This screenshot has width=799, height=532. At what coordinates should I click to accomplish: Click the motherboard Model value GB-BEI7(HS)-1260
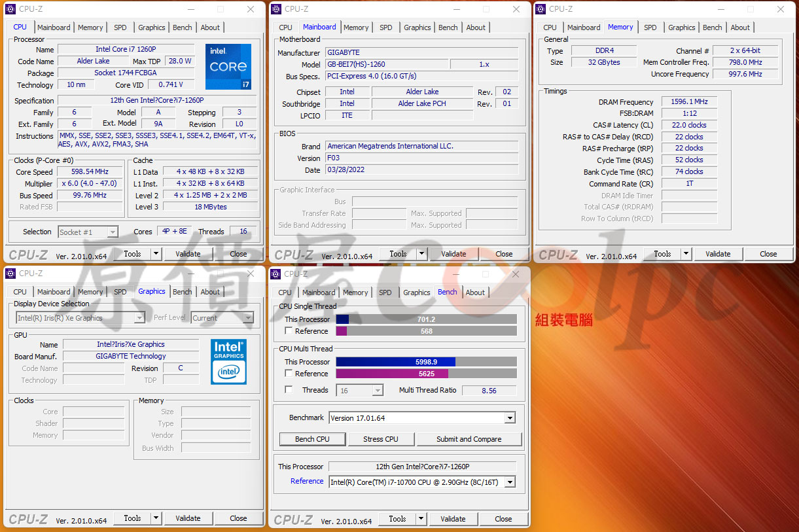click(387, 64)
